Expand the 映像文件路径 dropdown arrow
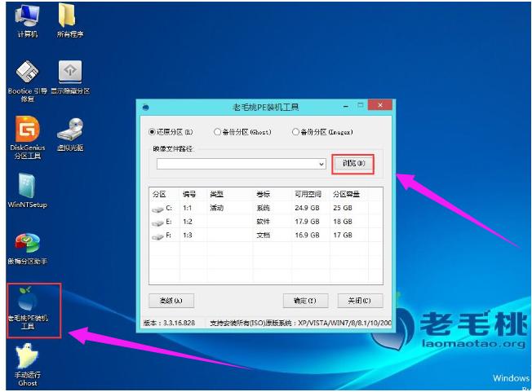 321,164
